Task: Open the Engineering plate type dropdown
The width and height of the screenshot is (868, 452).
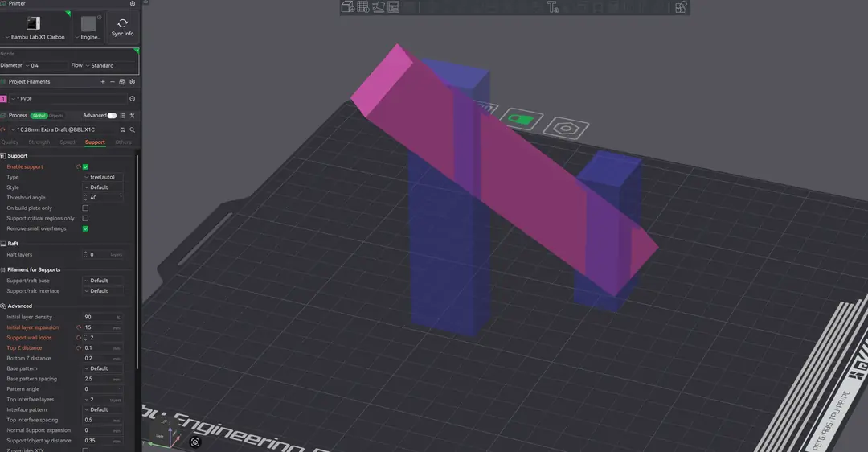Action: tap(88, 27)
